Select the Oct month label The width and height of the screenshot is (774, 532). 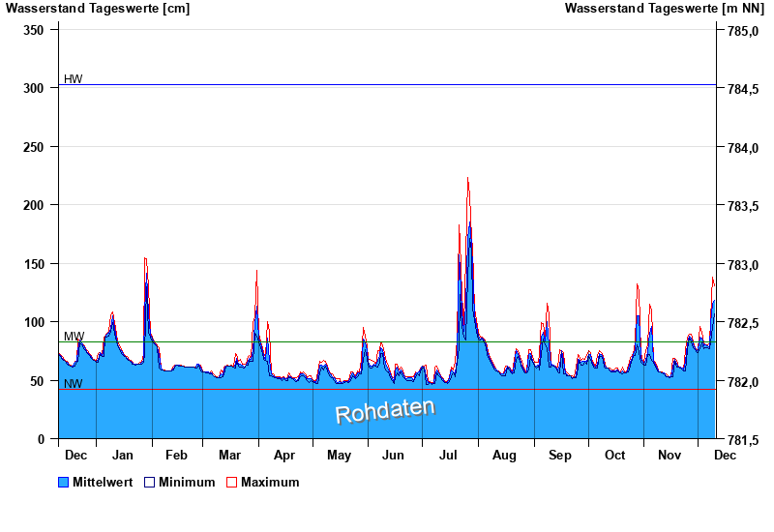[614, 455]
